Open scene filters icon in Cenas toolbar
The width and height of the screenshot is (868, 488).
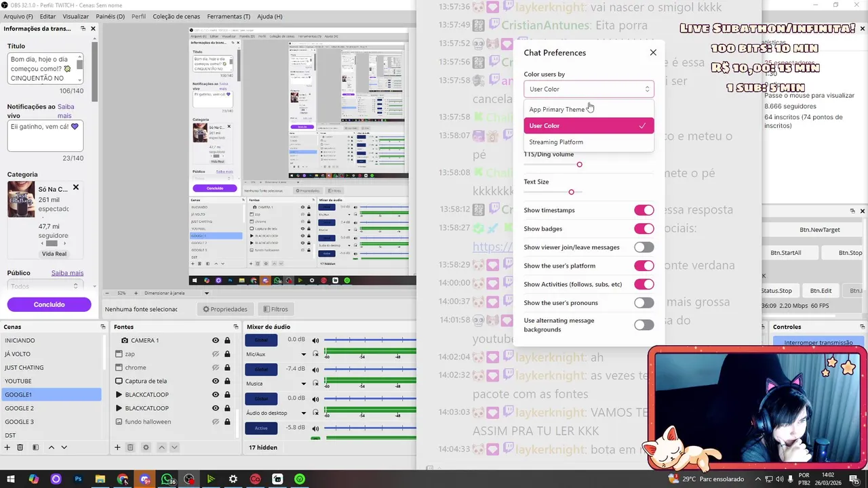pyautogui.click(x=35, y=447)
